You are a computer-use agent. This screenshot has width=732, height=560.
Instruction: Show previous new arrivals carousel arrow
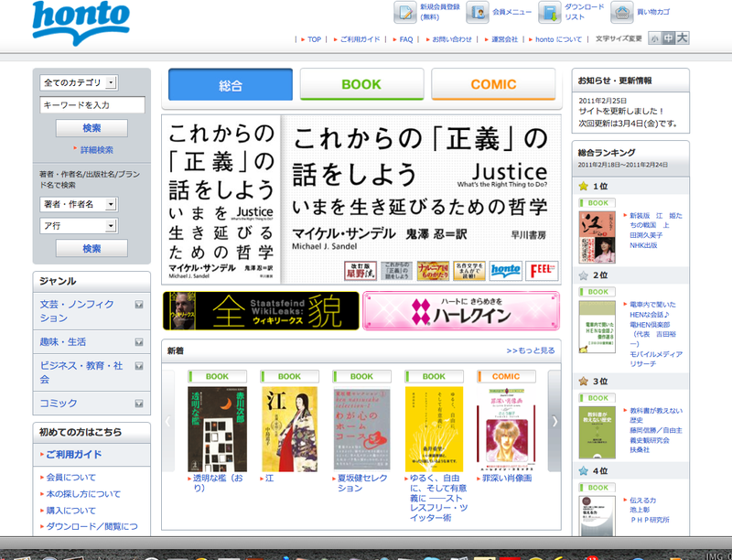click(168, 421)
